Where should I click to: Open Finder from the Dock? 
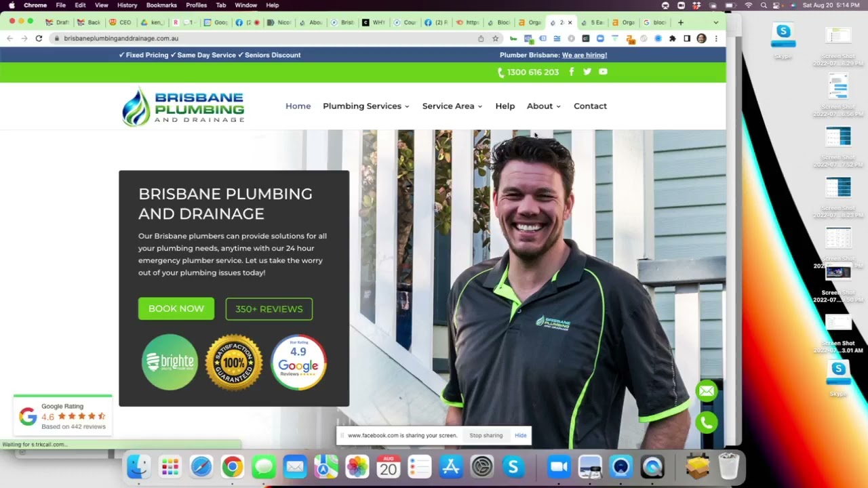point(138,466)
